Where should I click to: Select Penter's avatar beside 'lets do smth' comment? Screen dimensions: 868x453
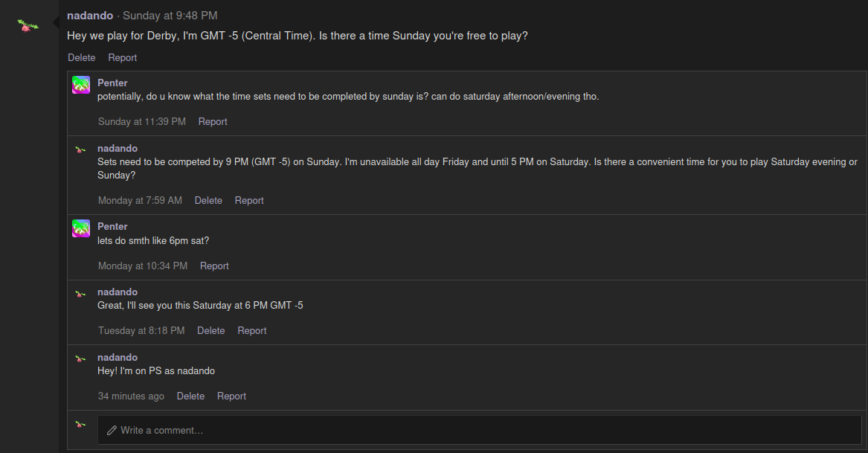pyautogui.click(x=81, y=228)
